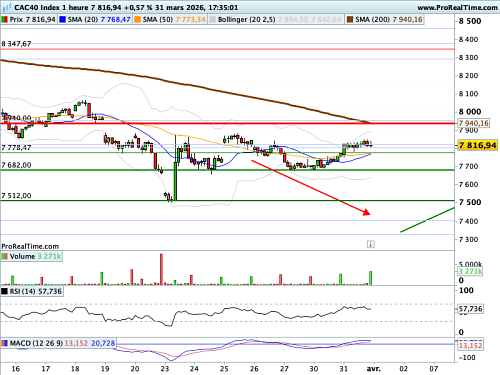
Task: Select the brown SMA (200) color swatch
Action: [350, 20]
